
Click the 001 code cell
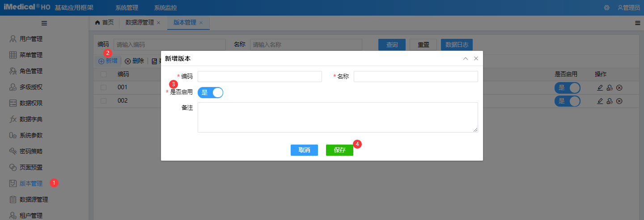point(123,87)
